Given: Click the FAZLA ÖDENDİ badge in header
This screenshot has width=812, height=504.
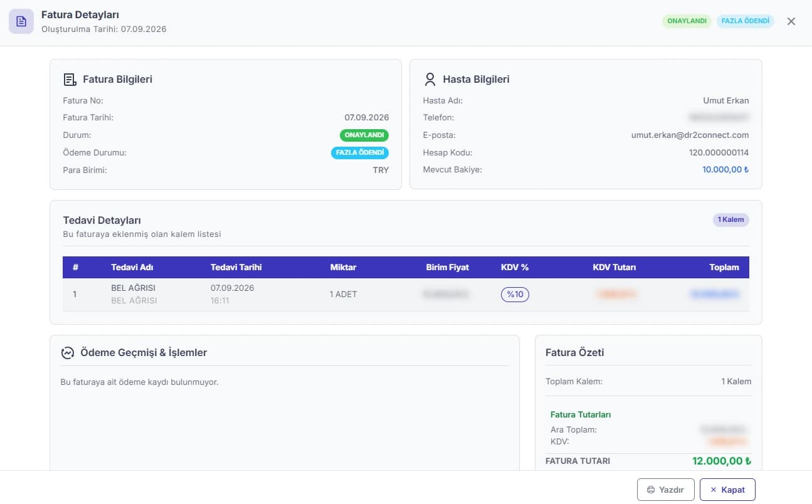Looking at the screenshot, I should (746, 21).
